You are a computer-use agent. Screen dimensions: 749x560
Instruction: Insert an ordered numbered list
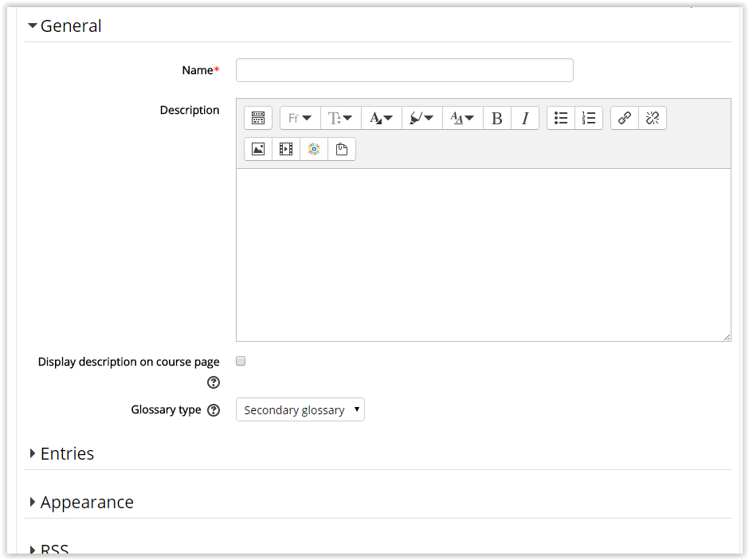589,118
